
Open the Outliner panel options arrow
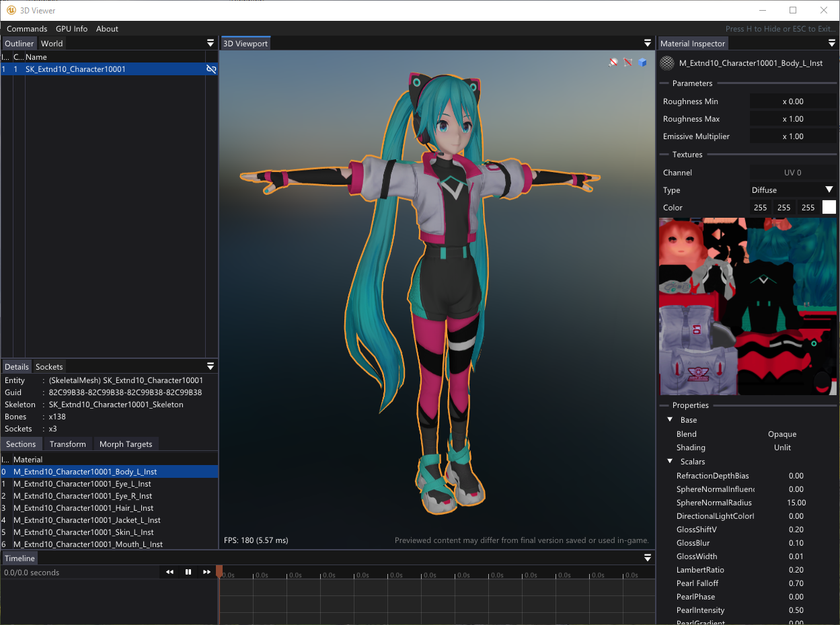point(211,43)
